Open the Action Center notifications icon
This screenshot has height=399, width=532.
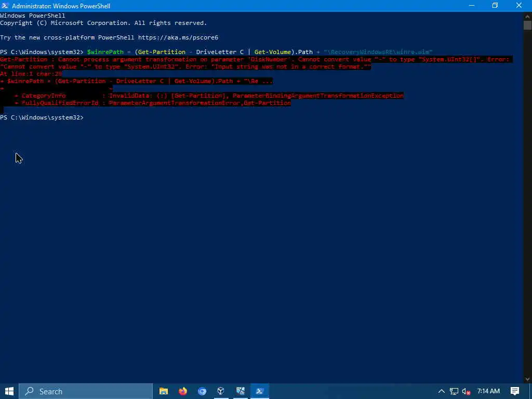[x=515, y=391]
